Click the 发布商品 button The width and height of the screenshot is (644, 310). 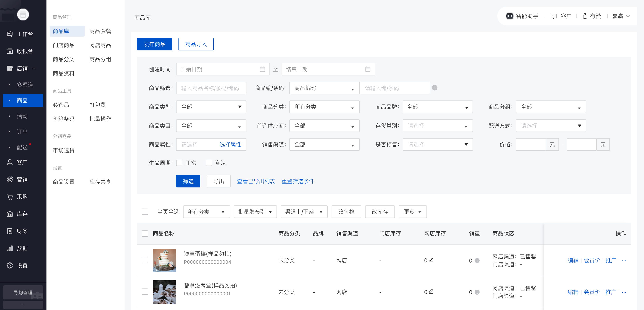pos(154,44)
